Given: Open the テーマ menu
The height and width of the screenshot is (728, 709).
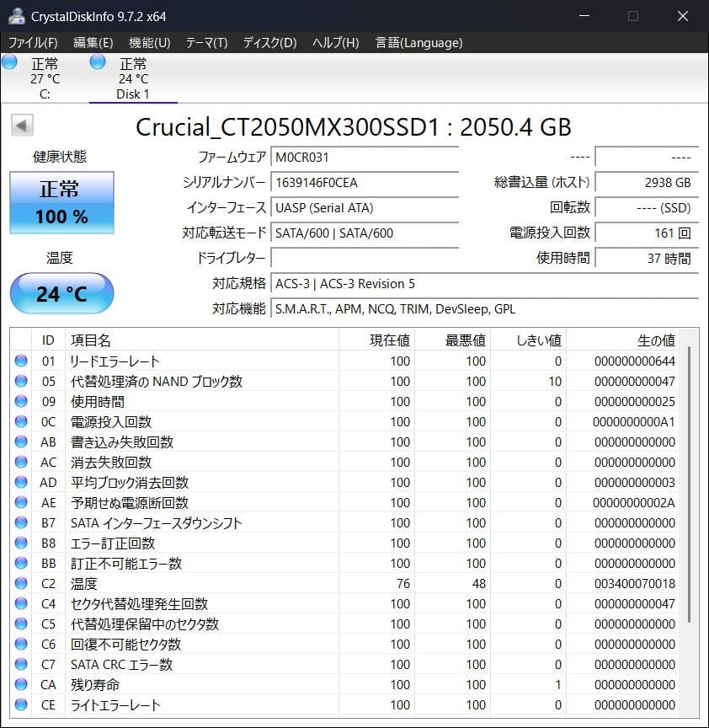Looking at the screenshot, I should 206,42.
